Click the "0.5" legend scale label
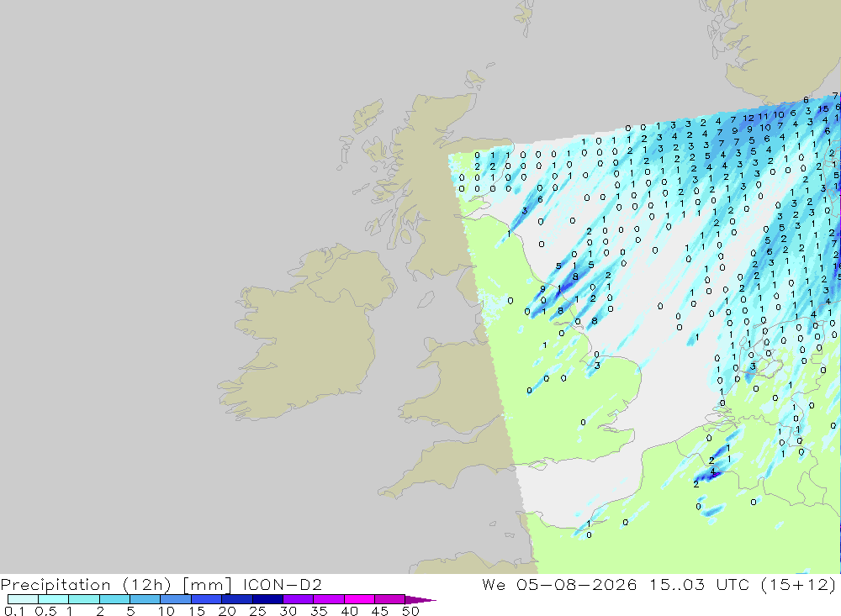 tap(45, 611)
